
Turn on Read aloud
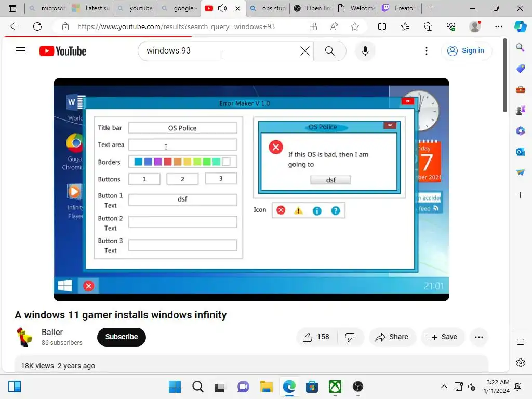coord(334,26)
